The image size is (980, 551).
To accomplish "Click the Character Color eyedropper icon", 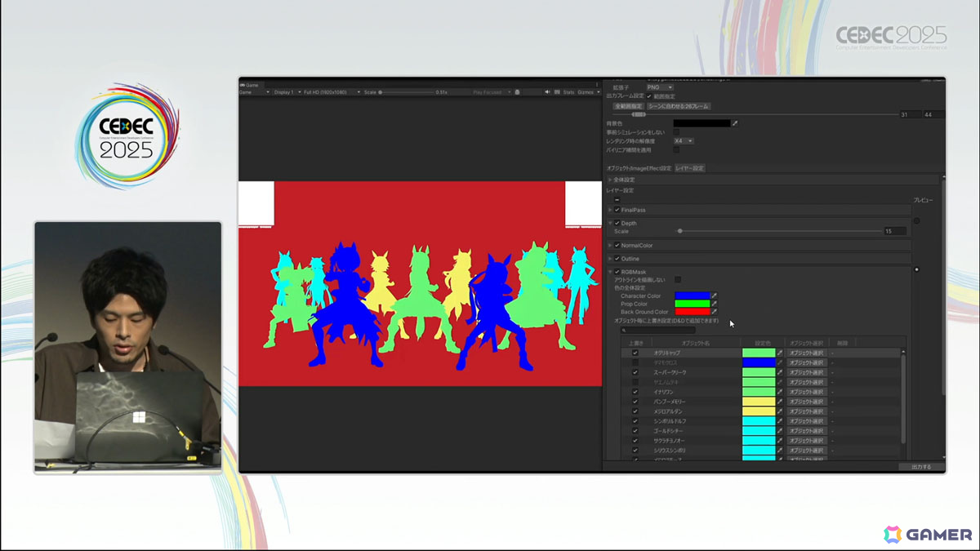I will point(715,295).
